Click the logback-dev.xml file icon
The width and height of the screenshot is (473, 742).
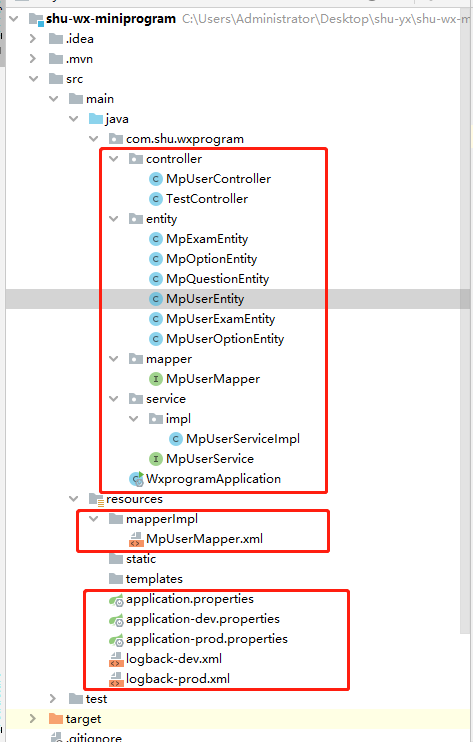116,659
